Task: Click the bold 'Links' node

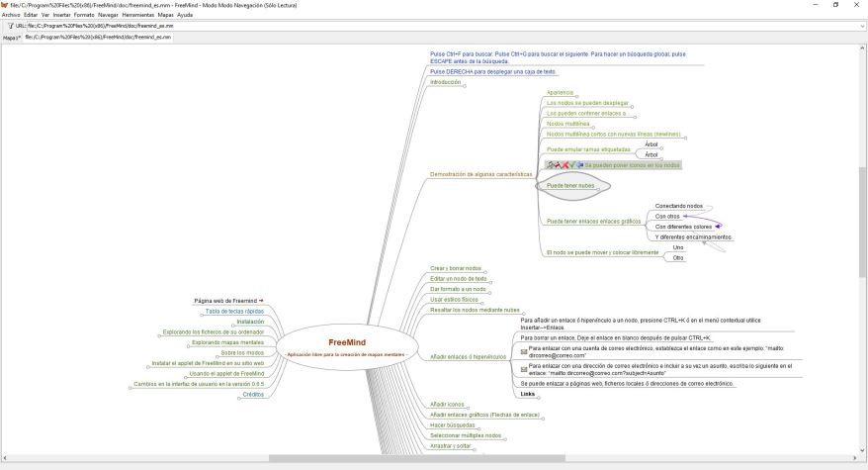Action: pos(528,394)
